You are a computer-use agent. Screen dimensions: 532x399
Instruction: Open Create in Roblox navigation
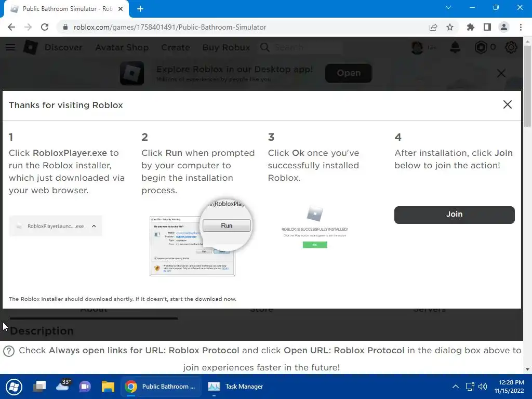point(176,47)
